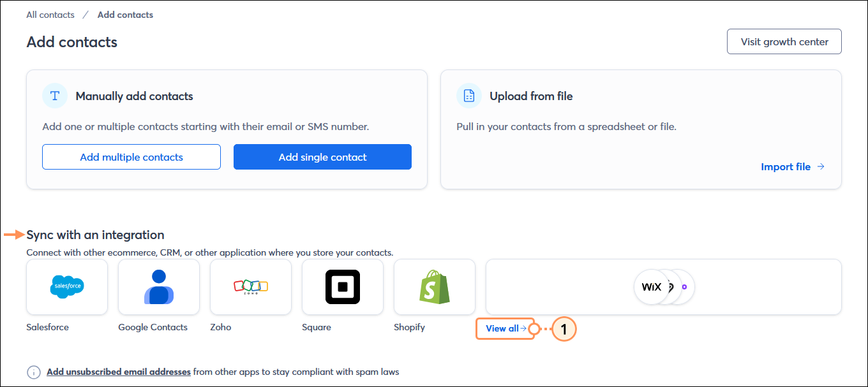The height and width of the screenshot is (387, 868).
Task: Select the Square integration icon
Action: [342, 287]
